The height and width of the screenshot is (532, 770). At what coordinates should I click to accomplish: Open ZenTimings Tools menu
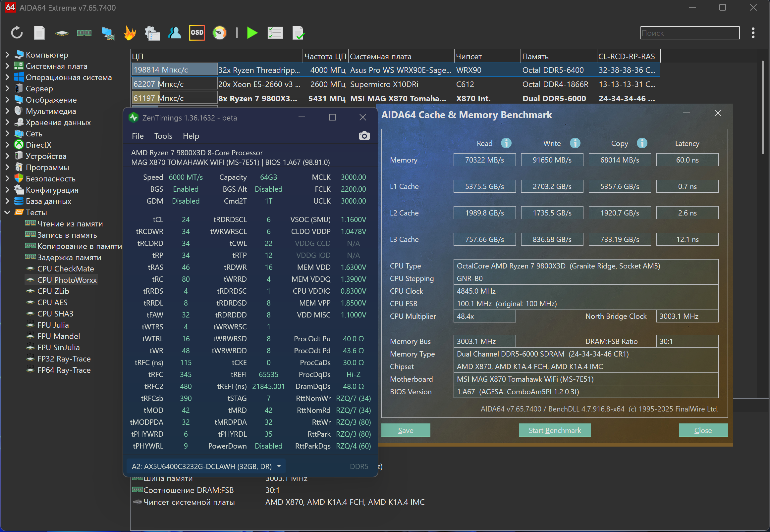point(163,136)
